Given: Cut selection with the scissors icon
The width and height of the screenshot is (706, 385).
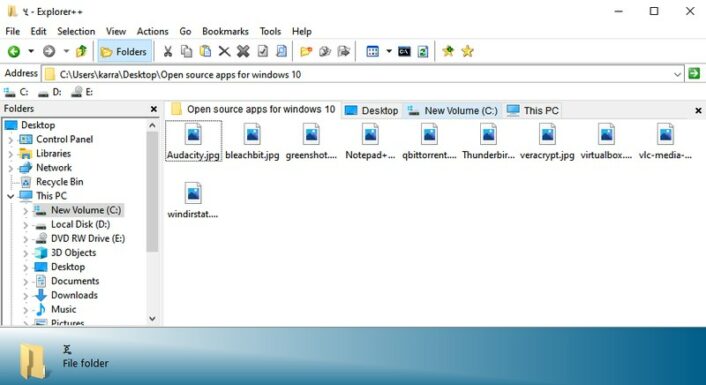Looking at the screenshot, I should 167,51.
